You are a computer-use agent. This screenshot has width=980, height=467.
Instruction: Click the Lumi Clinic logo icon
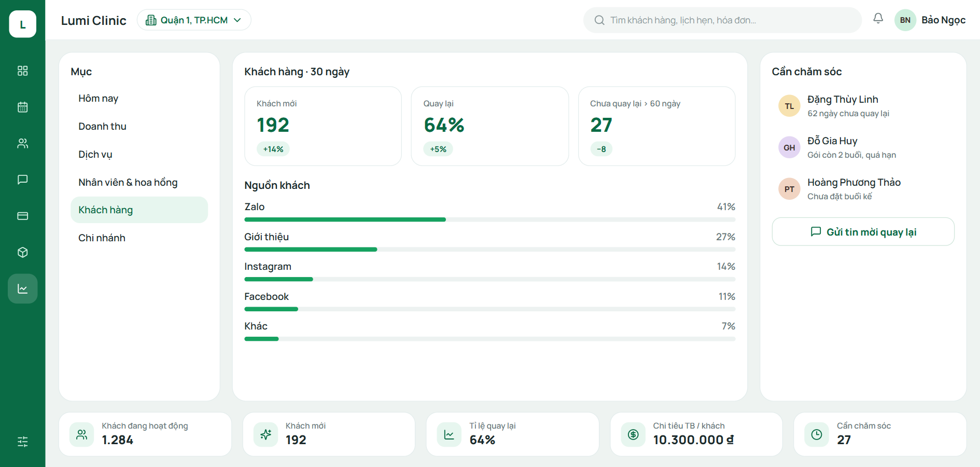click(x=23, y=24)
